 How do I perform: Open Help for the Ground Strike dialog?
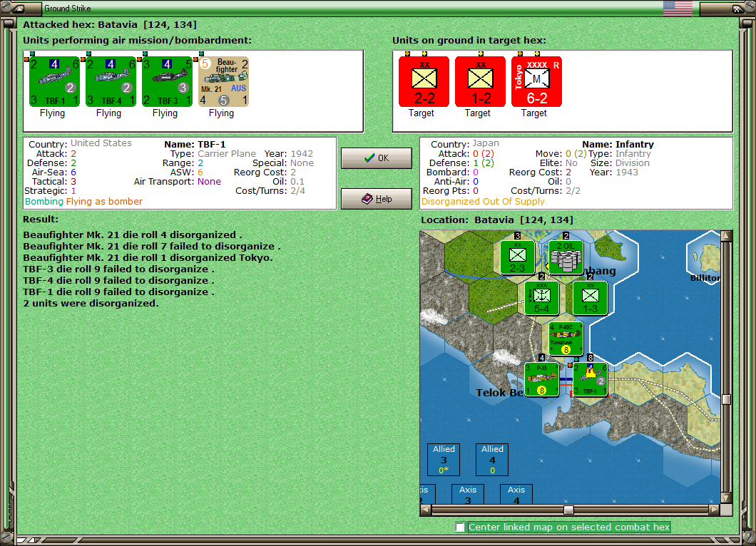click(377, 199)
